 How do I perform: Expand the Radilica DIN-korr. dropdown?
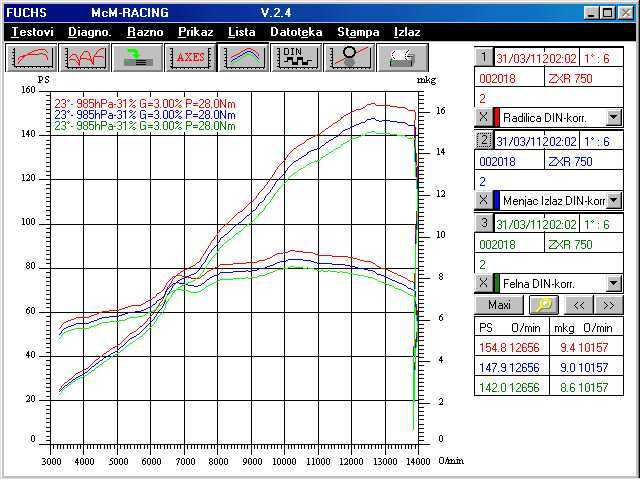pos(614,118)
